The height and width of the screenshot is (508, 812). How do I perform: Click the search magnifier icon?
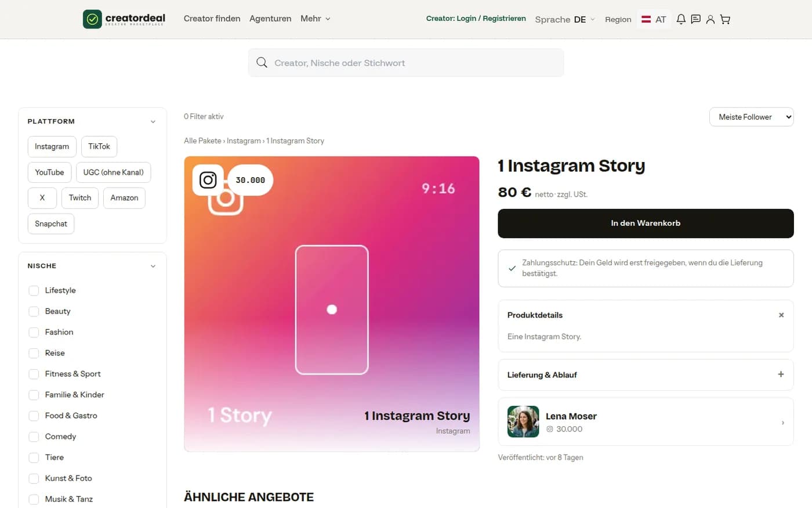click(x=262, y=63)
